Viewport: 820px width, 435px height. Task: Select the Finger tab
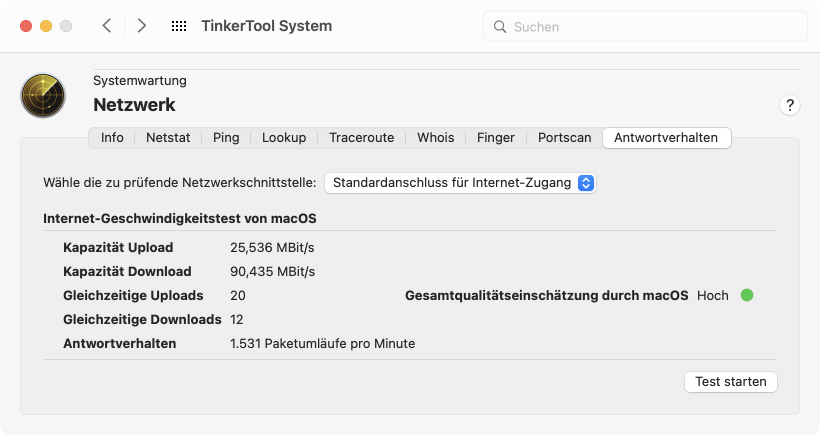point(495,138)
